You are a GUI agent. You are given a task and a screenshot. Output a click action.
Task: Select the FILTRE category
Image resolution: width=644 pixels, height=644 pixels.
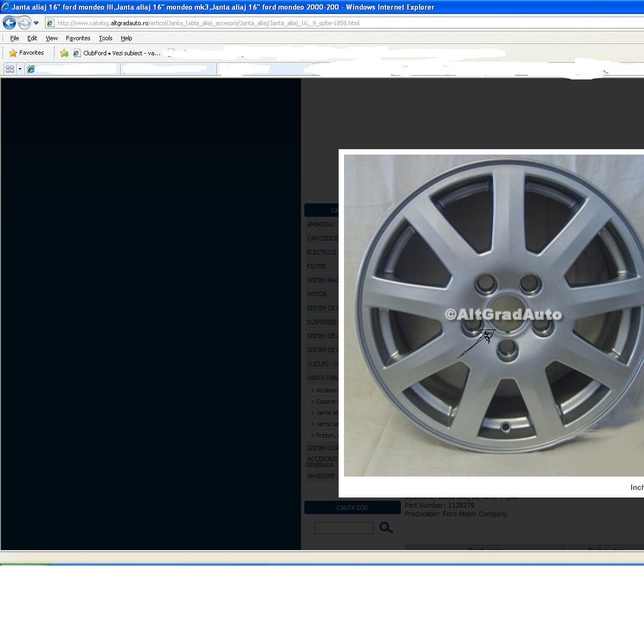(x=316, y=266)
